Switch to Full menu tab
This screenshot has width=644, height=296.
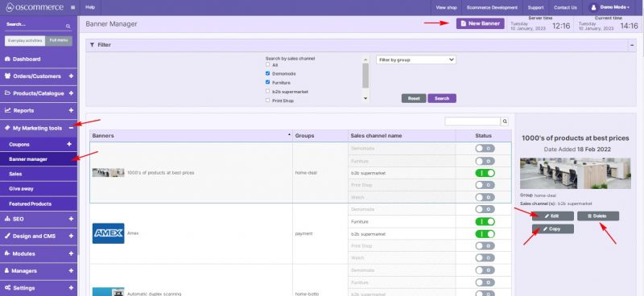[x=59, y=41]
